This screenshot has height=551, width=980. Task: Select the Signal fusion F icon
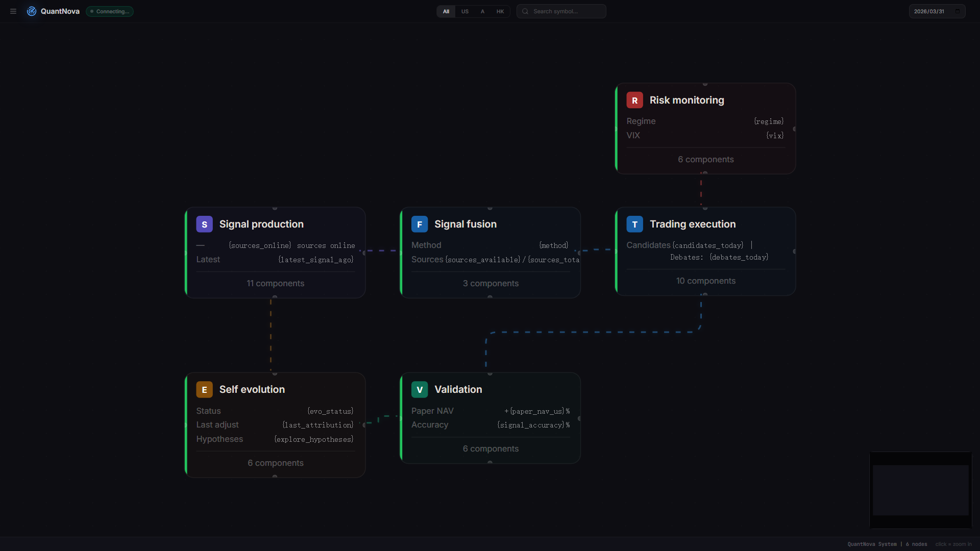click(419, 224)
